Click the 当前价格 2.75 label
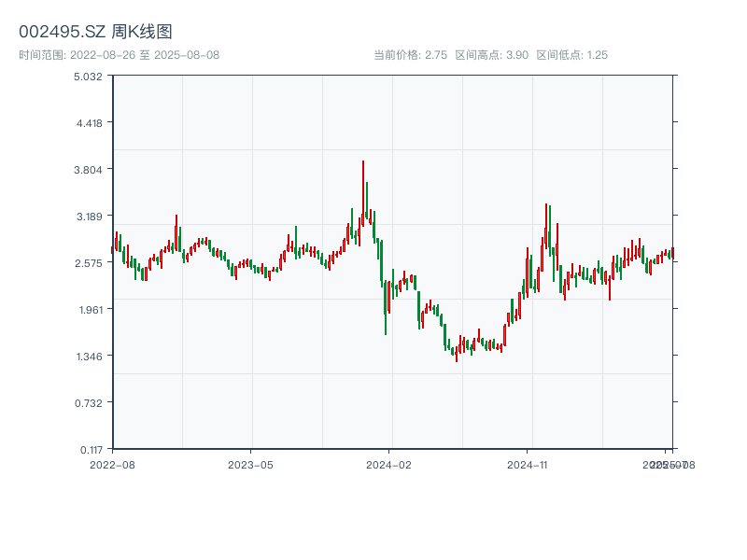Screen dimensions: 747x560 [410, 55]
